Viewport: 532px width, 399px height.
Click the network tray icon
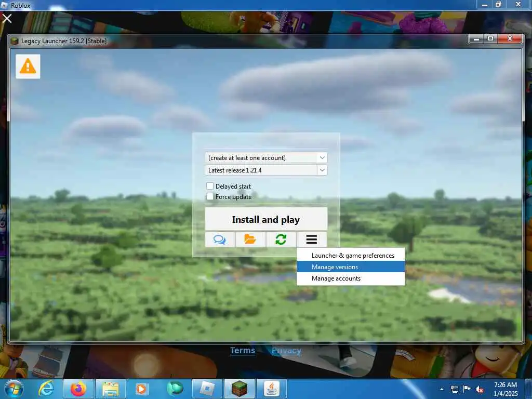click(454, 389)
